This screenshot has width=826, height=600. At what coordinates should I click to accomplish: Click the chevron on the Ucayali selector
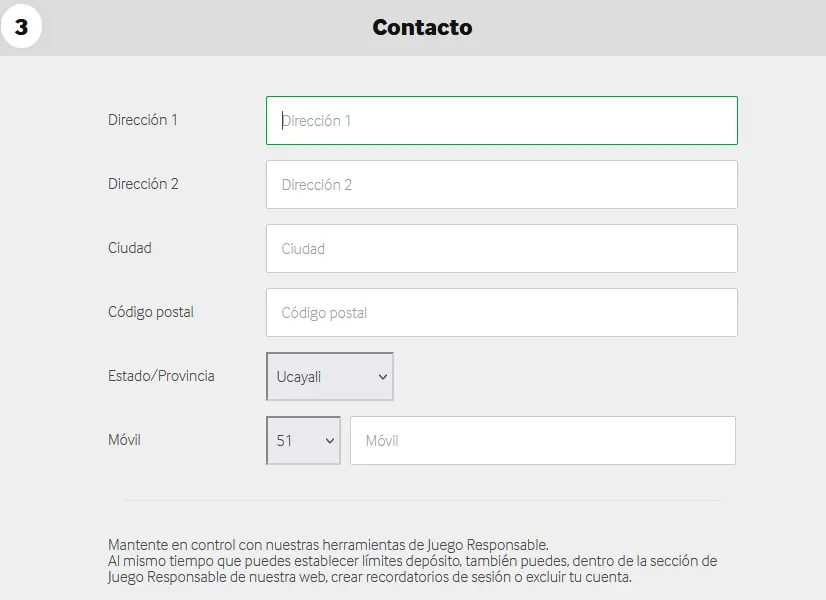381,376
